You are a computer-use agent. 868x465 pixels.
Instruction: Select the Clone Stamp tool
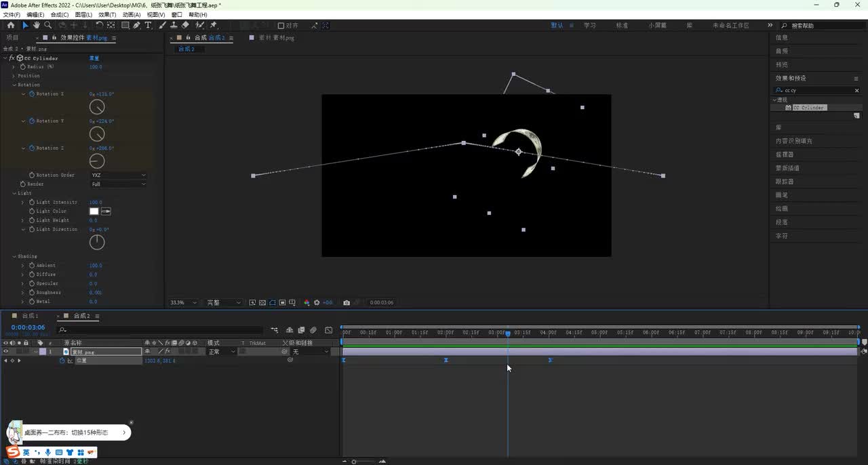tap(174, 25)
